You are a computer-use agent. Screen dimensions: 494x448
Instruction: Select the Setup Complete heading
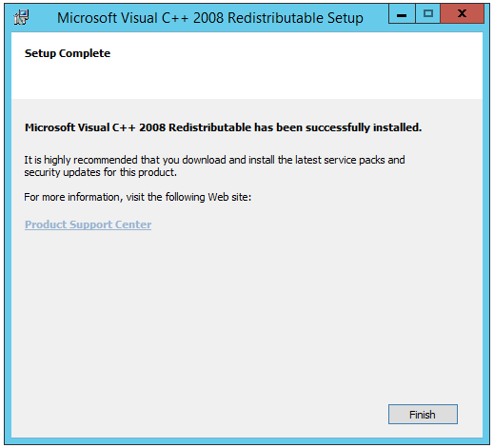(68, 53)
